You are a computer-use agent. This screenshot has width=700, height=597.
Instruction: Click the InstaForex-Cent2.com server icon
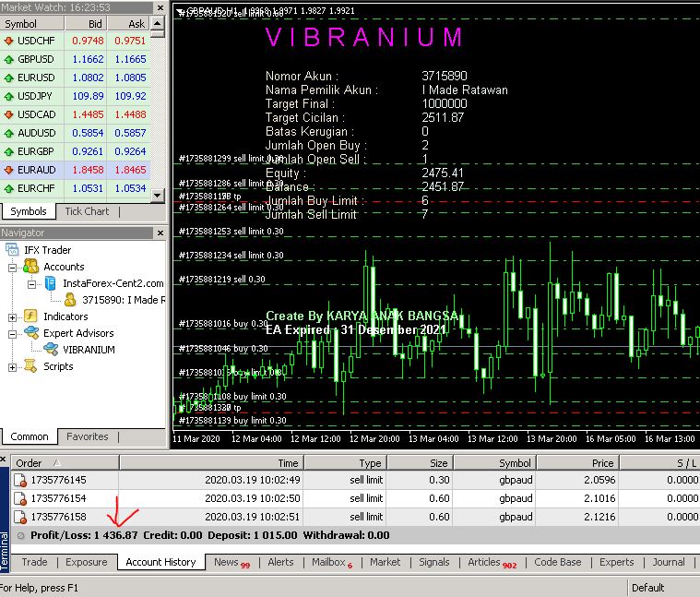pos(51,283)
